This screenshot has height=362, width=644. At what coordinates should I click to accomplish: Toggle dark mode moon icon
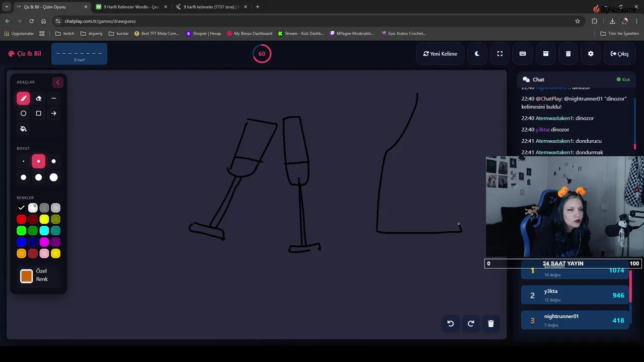point(477,54)
